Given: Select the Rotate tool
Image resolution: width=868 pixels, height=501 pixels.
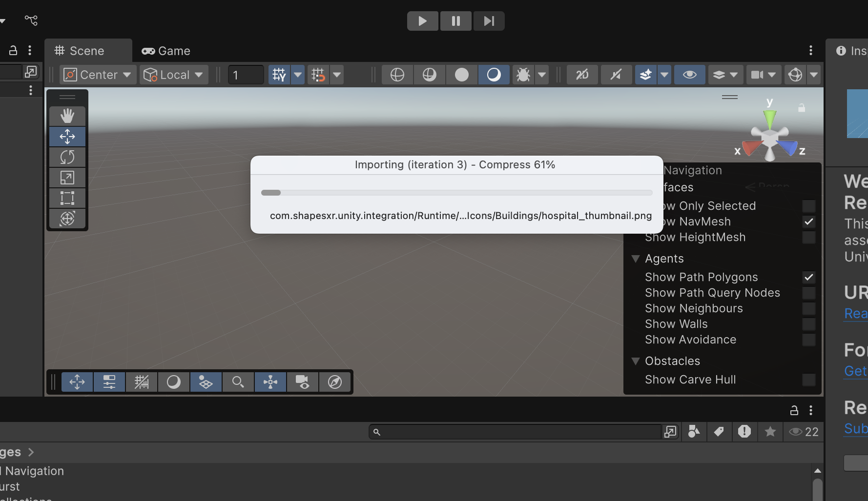Looking at the screenshot, I should (67, 157).
